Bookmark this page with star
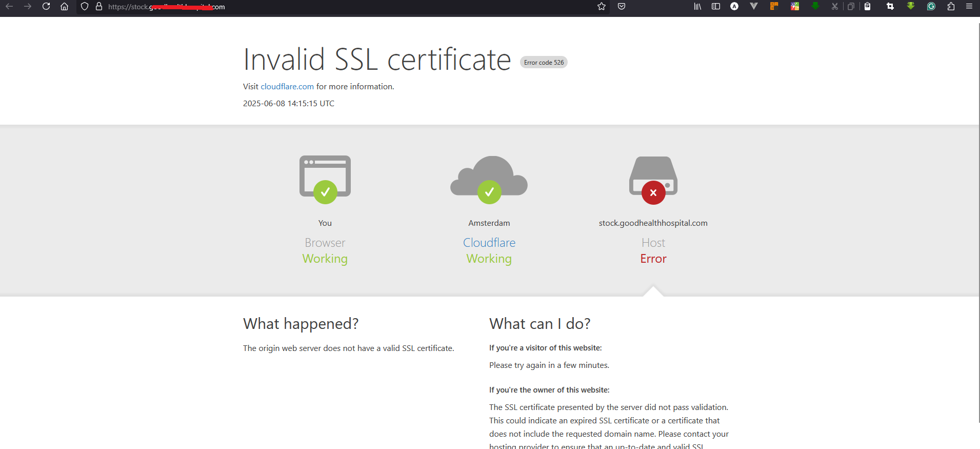980x449 pixels. [602, 7]
